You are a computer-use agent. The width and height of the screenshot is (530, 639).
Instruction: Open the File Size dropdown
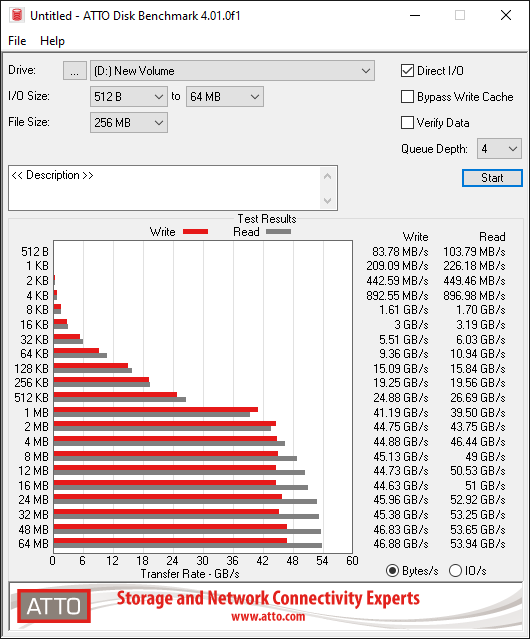(x=129, y=123)
